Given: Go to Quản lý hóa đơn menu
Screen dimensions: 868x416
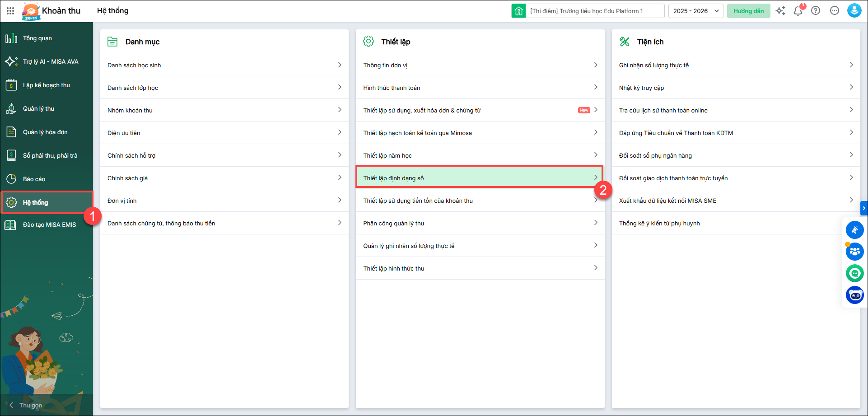Looking at the screenshot, I should click(x=45, y=132).
